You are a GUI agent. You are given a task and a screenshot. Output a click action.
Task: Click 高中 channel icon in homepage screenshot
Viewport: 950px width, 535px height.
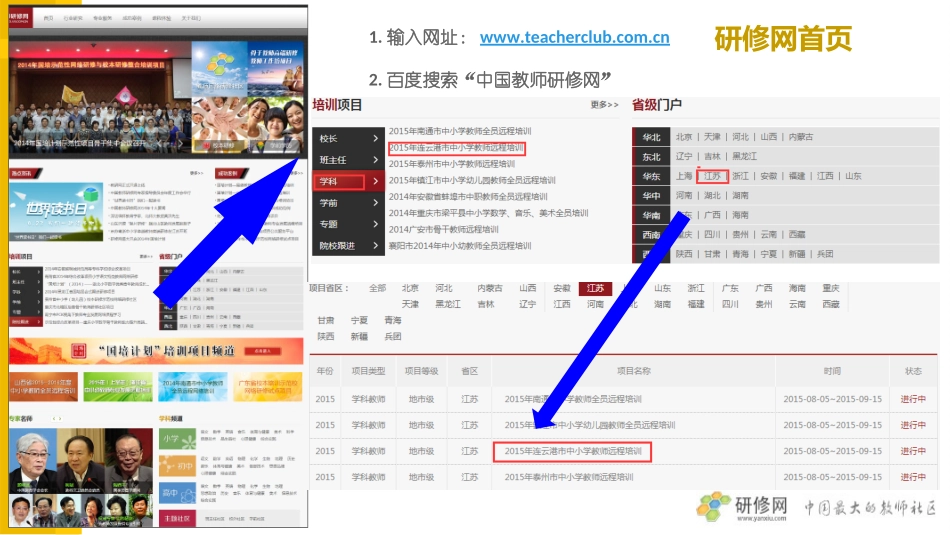pos(178,493)
